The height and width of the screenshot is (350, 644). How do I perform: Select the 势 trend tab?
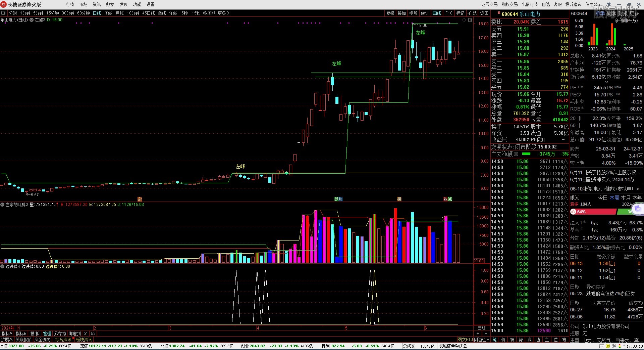coord(521,340)
